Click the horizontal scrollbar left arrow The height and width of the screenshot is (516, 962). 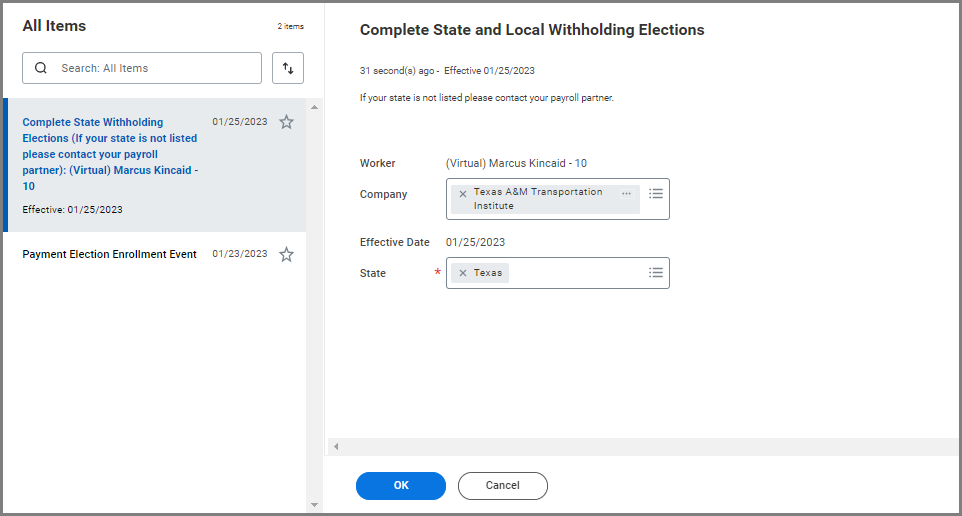336,446
